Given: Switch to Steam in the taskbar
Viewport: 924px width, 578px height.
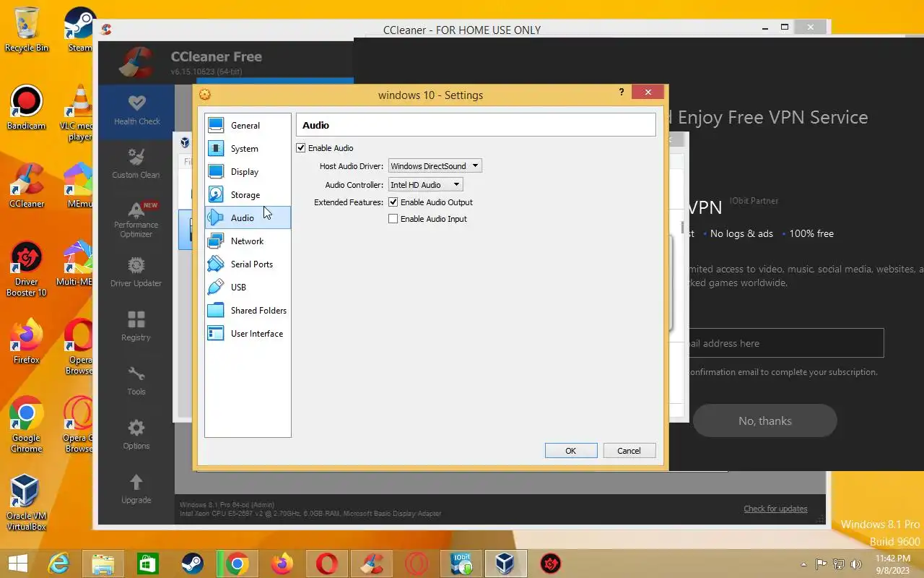Looking at the screenshot, I should click(x=191, y=564).
